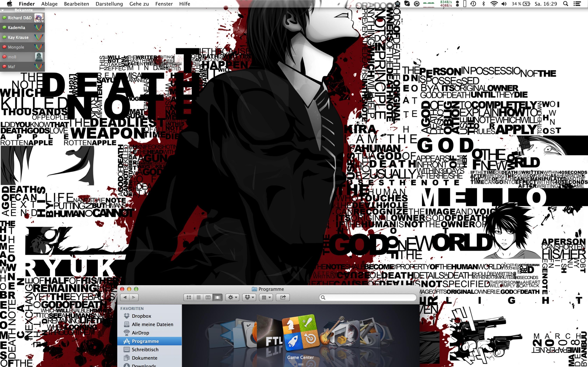Go back in Finder
The image size is (588, 367).
point(125,297)
